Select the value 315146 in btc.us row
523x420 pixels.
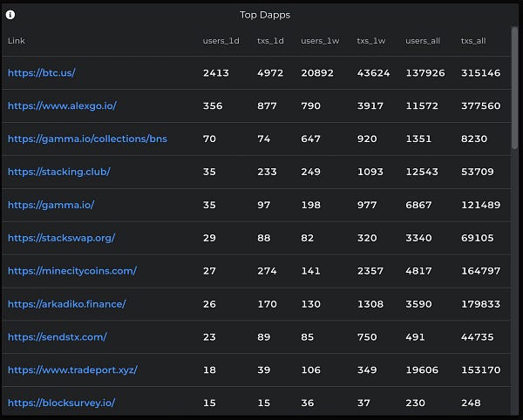click(x=480, y=73)
